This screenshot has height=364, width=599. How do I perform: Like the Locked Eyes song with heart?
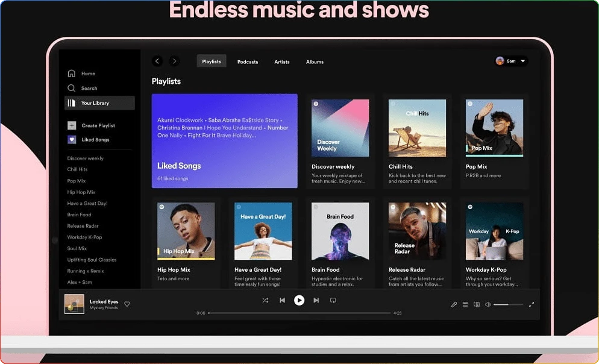pos(127,304)
